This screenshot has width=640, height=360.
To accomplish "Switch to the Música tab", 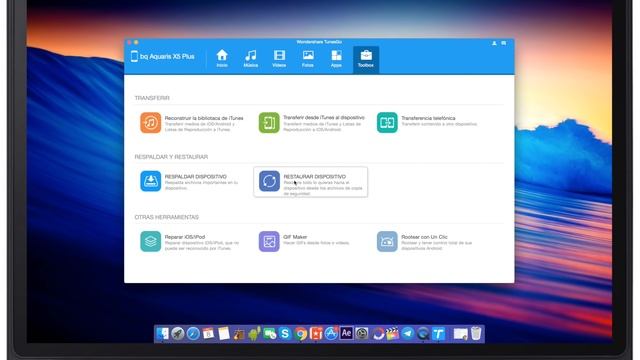I will pyautogui.click(x=251, y=59).
